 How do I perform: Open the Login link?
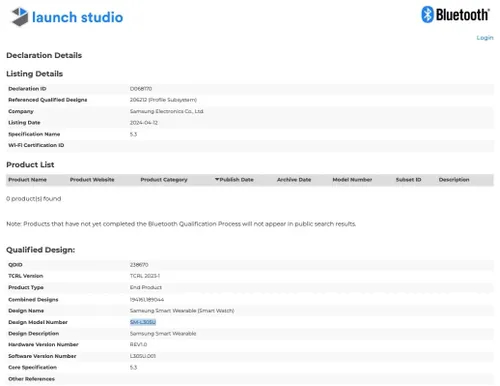pyautogui.click(x=485, y=38)
